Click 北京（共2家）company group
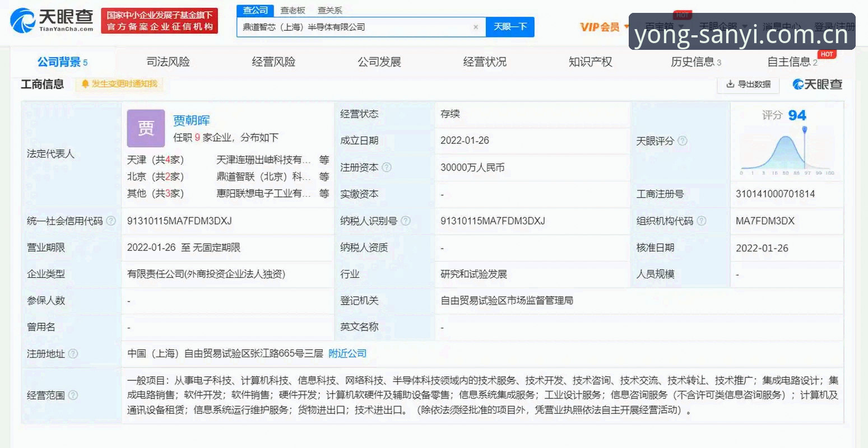868x448 pixels. pos(155,176)
